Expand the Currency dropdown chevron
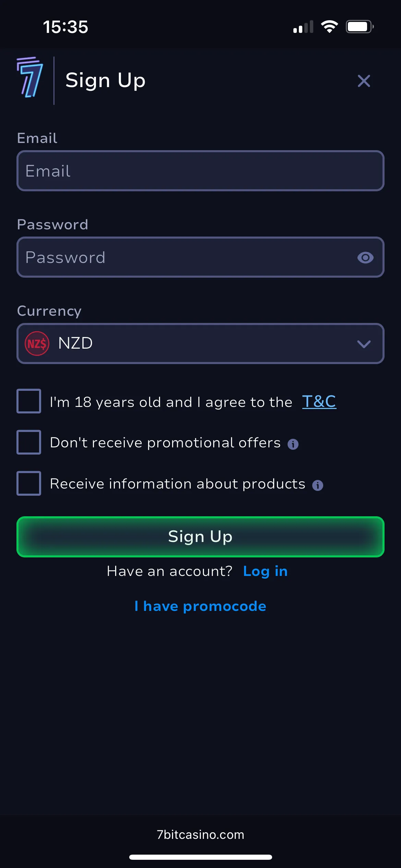 tap(364, 344)
